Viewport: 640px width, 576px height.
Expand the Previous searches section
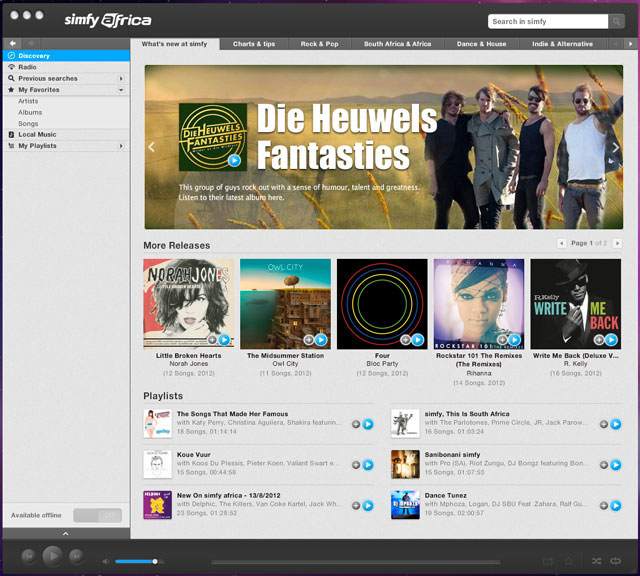click(122, 78)
